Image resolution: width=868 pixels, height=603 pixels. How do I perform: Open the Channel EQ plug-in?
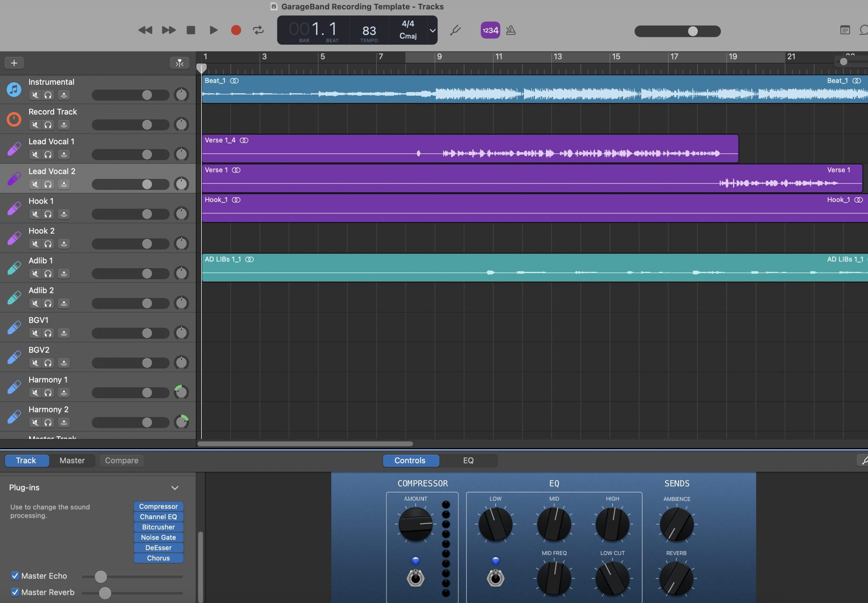pos(158,517)
